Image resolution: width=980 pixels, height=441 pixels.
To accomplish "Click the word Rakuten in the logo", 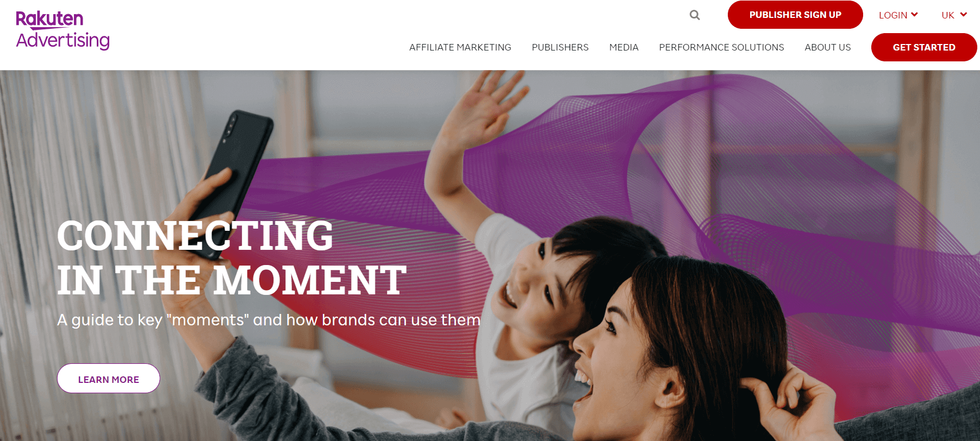I will pyautogui.click(x=49, y=20).
